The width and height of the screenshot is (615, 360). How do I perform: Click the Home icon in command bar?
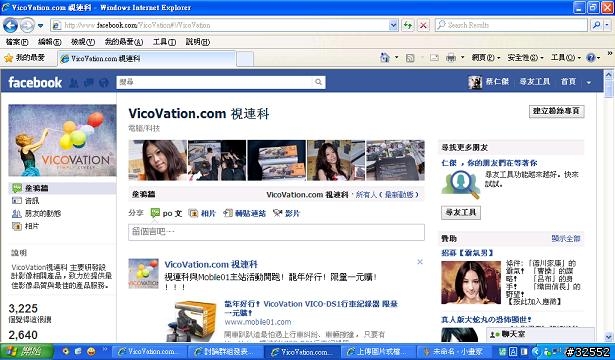pyautogui.click(x=385, y=58)
